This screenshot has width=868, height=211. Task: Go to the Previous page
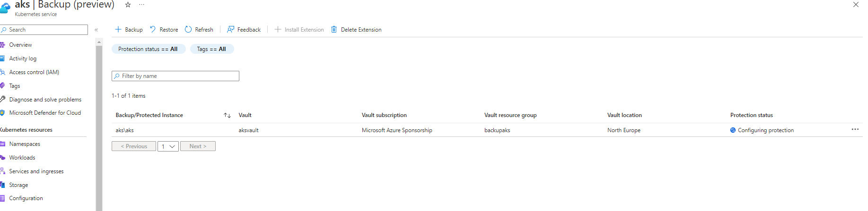(x=134, y=146)
